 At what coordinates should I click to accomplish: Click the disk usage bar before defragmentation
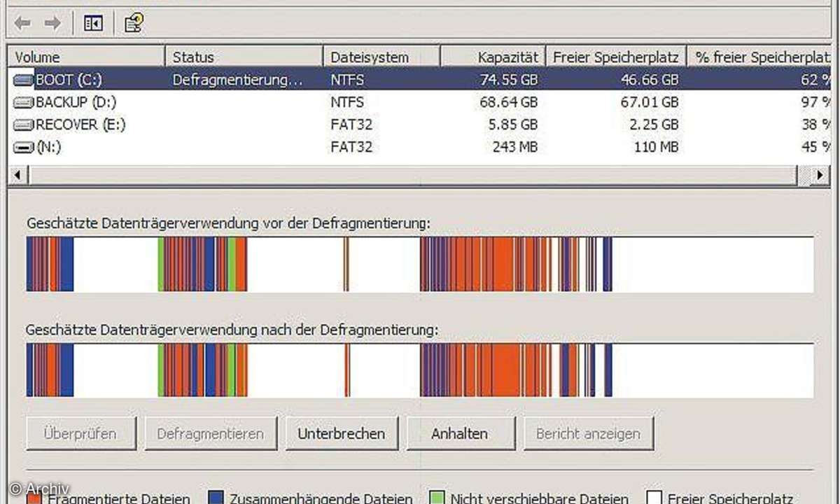point(420,264)
